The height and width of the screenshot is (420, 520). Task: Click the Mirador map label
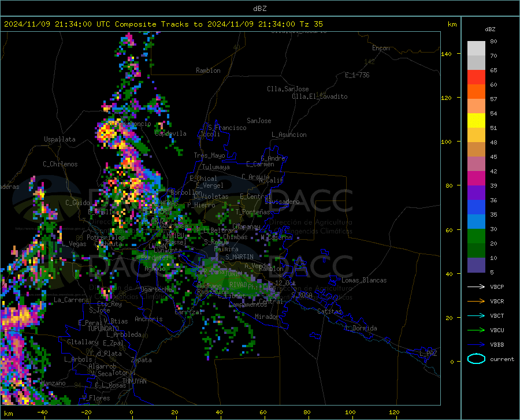point(266,317)
